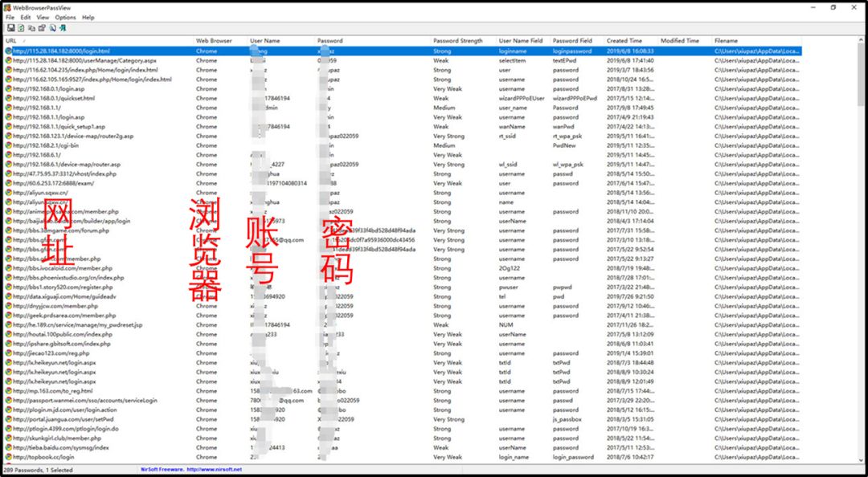Click Chrome icon beside bbs.ivocaloid.com/member.php
This screenshot has width=868, height=477.
8,268
